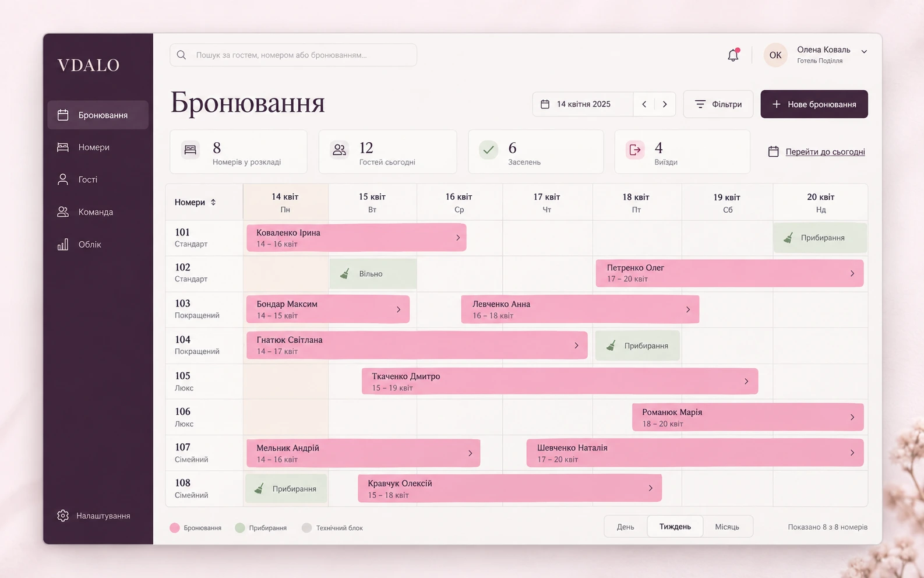This screenshot has height=578, width=924.
Task: Sort rooms using the Номери sort arrows
Action: pos(213,202)
